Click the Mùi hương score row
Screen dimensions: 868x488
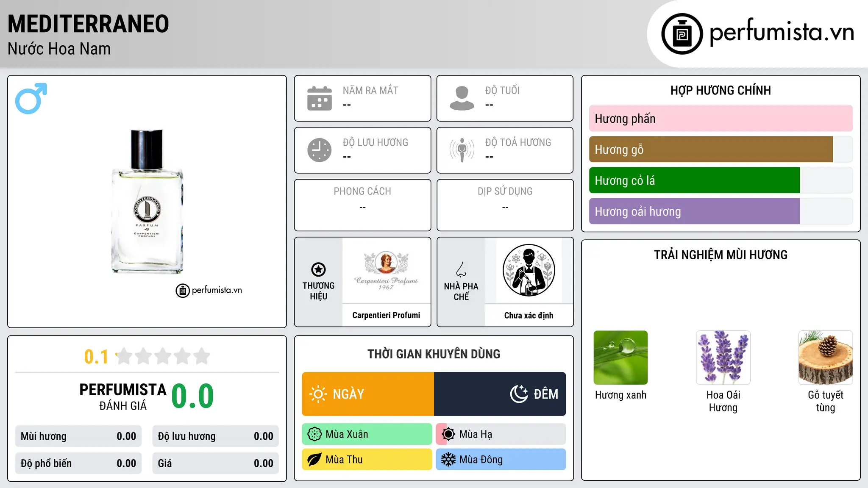(x=78, y=436)
